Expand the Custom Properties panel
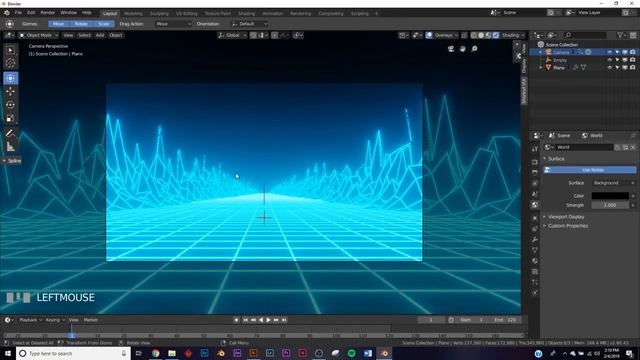Image resolution: width=640 pixels, height=360 pixels. 567,226
